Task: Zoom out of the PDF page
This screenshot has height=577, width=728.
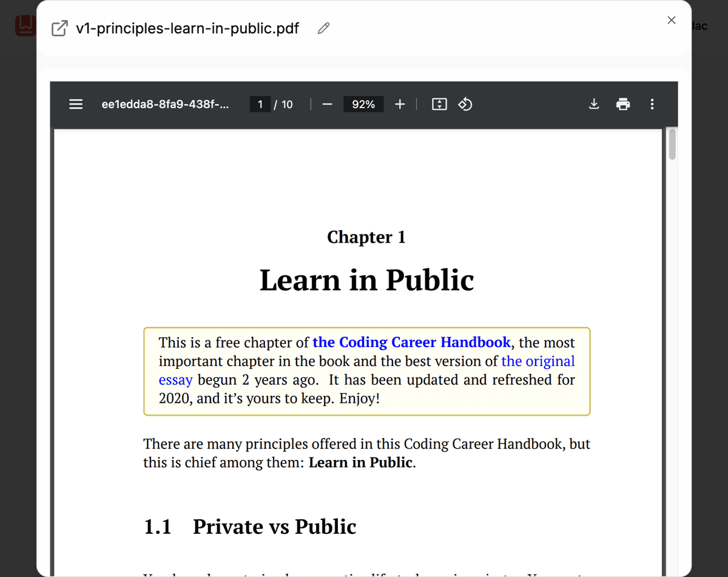Action: 327,104
